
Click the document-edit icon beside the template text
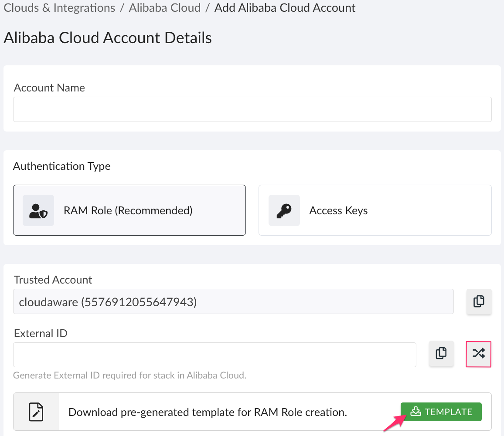click(x=36, y=411)
